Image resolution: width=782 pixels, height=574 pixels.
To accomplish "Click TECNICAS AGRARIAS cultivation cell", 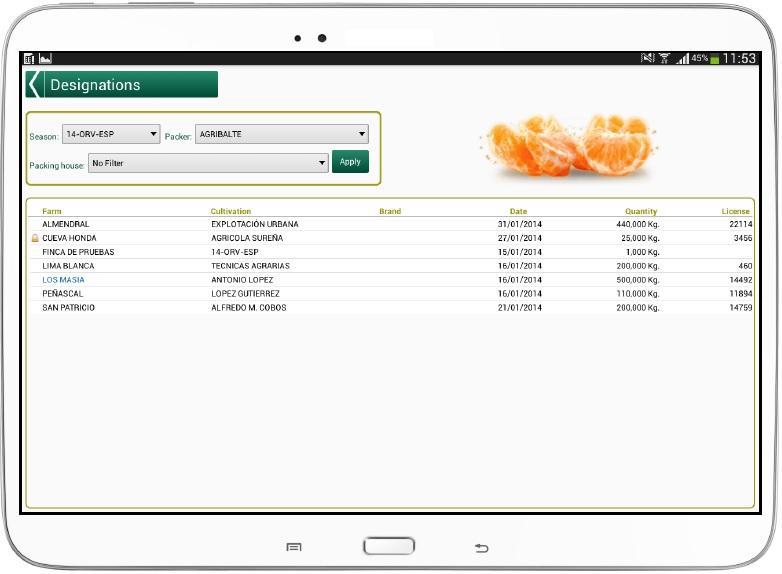I will (250, 266).
